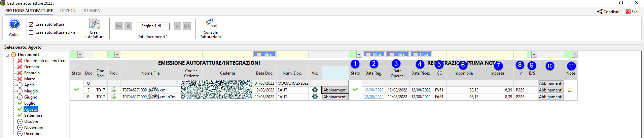The image size is (644, 138).
Task: Select Settembre in the documents tree
Action: coord(33,115)
